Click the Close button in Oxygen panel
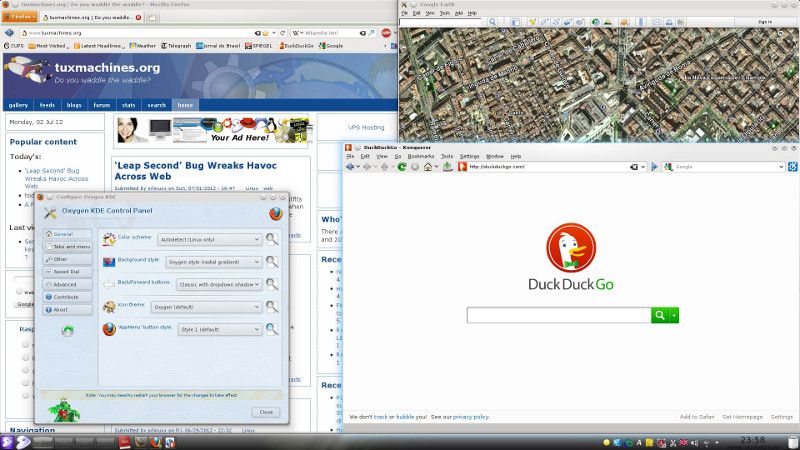This screenshot has width=800, height=450. (266, 412)
